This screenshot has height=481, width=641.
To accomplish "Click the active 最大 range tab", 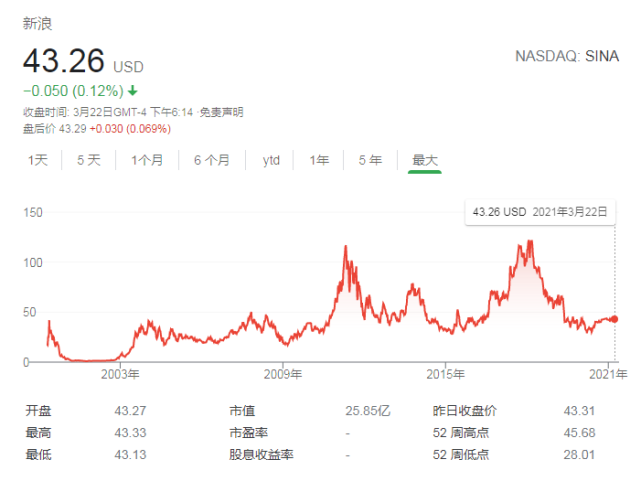I will coord(424,160).
